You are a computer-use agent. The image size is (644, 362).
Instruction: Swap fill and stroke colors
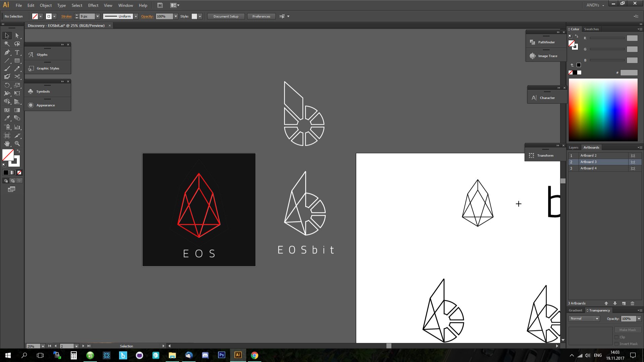[x=19, y=151]
